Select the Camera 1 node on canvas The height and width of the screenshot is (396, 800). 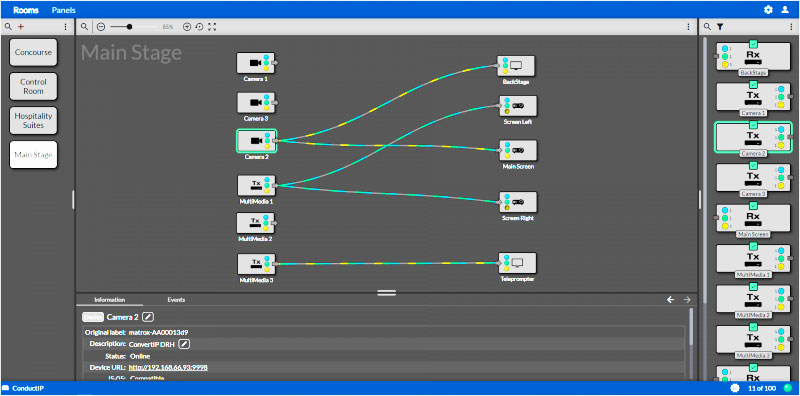pyautogui.click(x=256, y=63)
